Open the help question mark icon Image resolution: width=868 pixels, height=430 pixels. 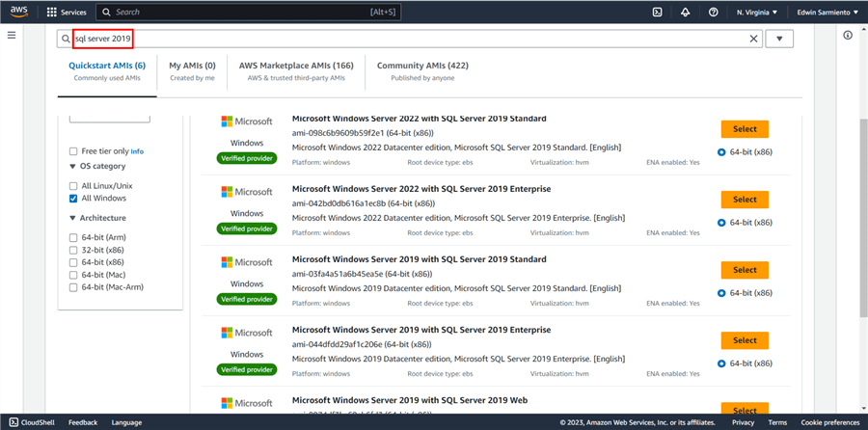[x=713, y=13]
